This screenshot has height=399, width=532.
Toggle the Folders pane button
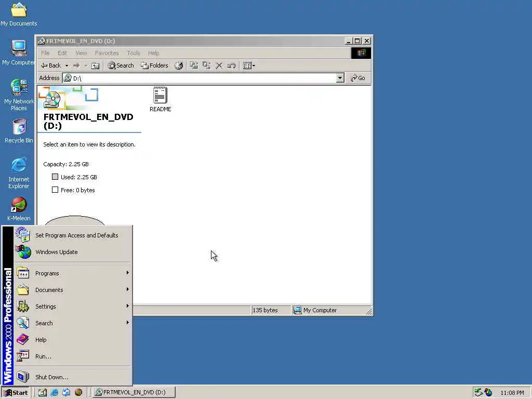tap(154, 65)
